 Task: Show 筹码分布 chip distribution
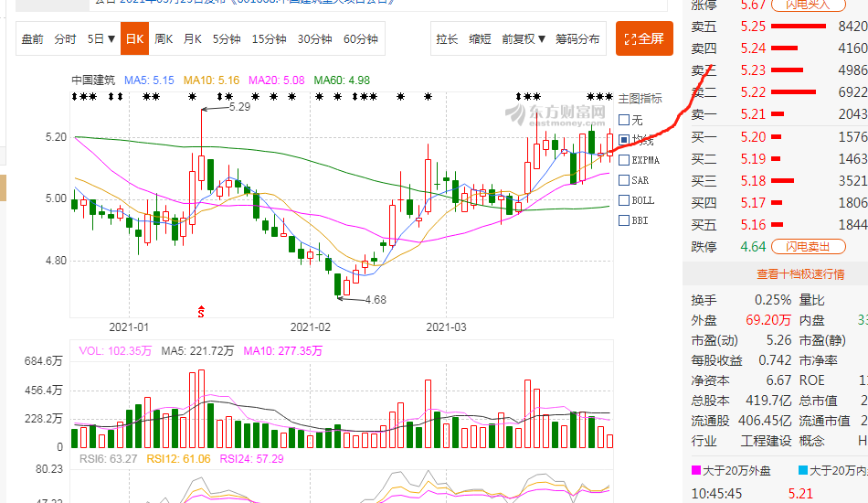tap(577, 38)
